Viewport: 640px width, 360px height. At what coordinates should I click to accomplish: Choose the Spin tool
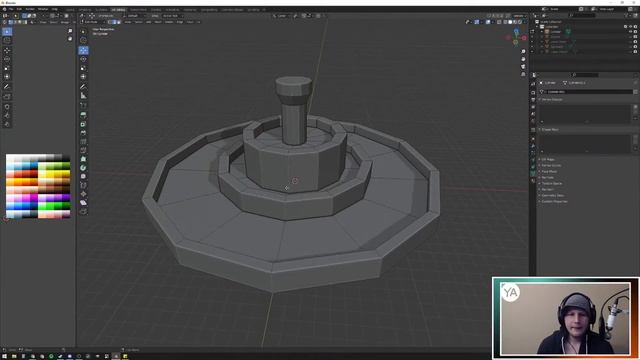[83, 168]
